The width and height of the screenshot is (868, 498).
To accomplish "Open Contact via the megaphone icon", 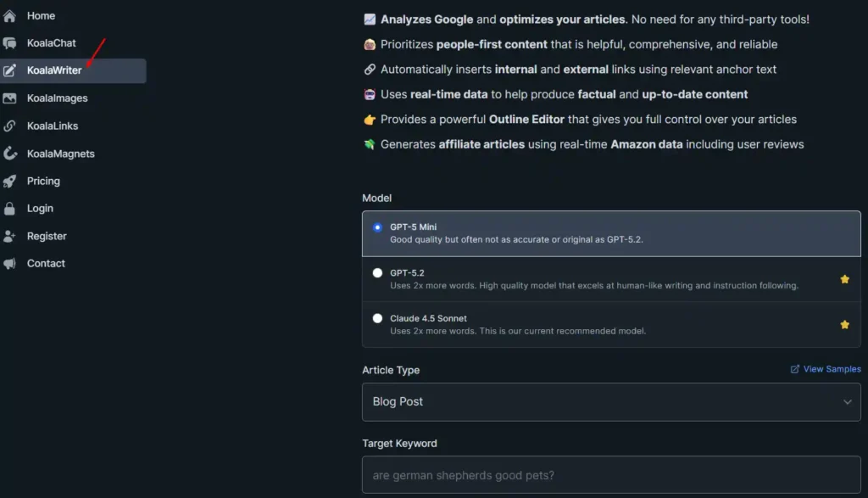I will tap(12, 263).
